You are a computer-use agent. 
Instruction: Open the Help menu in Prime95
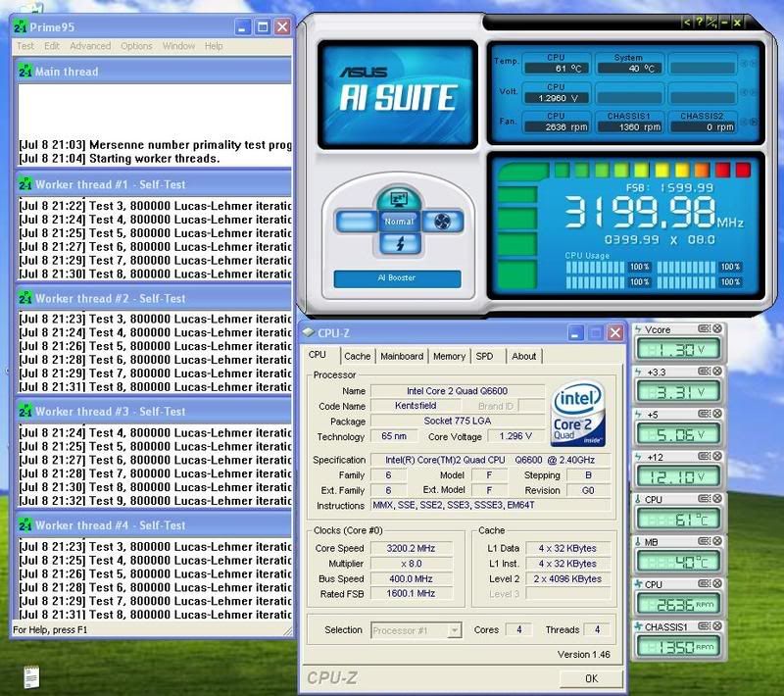[x=214, y=46]
